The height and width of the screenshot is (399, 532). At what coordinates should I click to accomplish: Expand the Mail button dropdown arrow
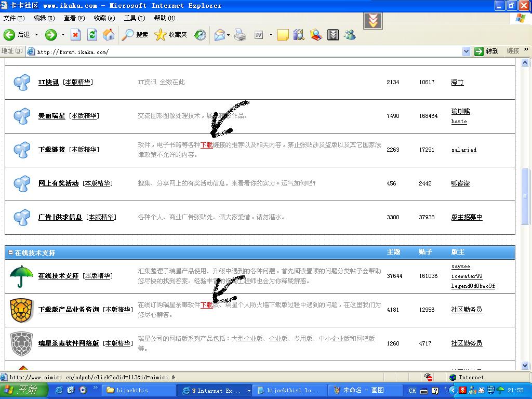(229, 35)
